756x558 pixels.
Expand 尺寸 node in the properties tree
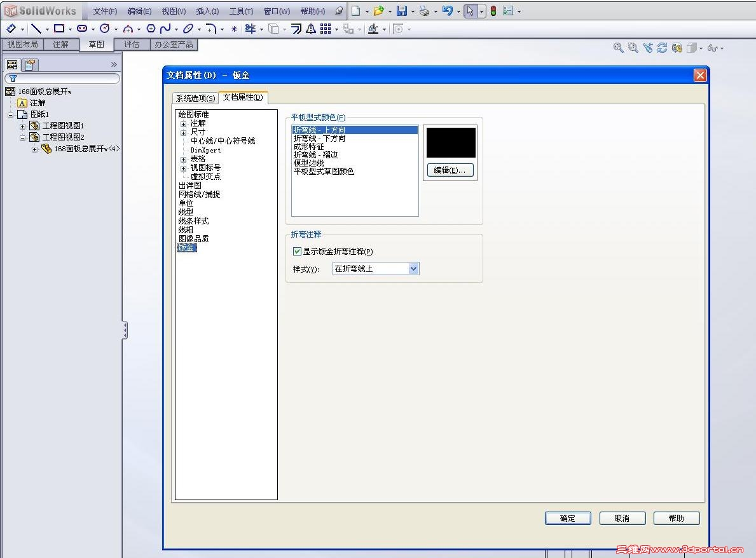point(183,133)
